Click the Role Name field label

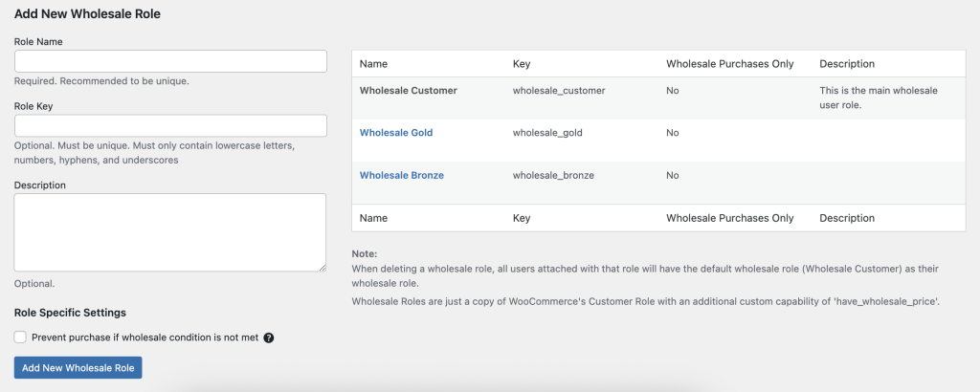tap(38, 41)
